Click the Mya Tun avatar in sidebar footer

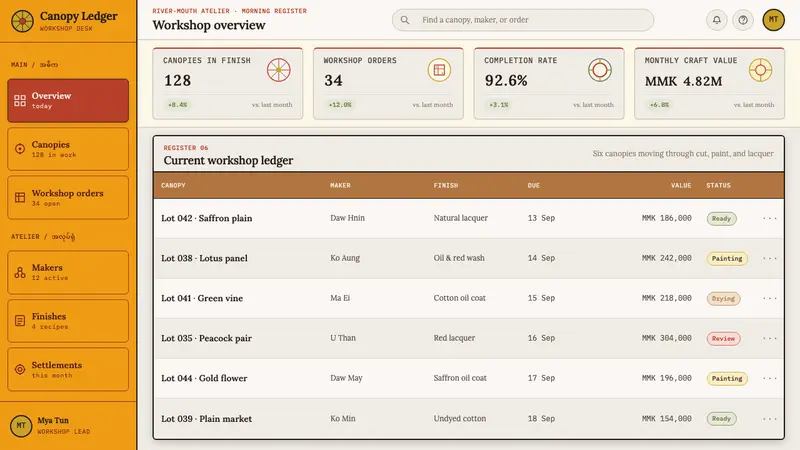tap(21, 426)
